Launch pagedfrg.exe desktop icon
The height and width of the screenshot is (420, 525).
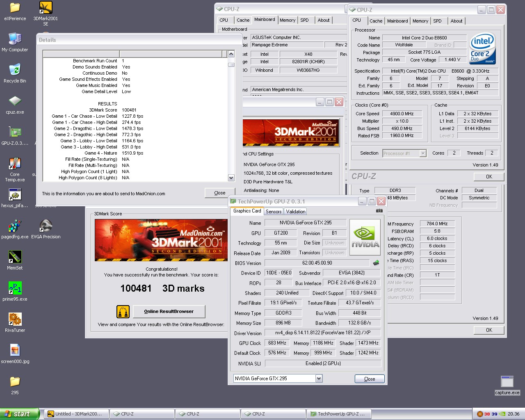tap(15, 229)
